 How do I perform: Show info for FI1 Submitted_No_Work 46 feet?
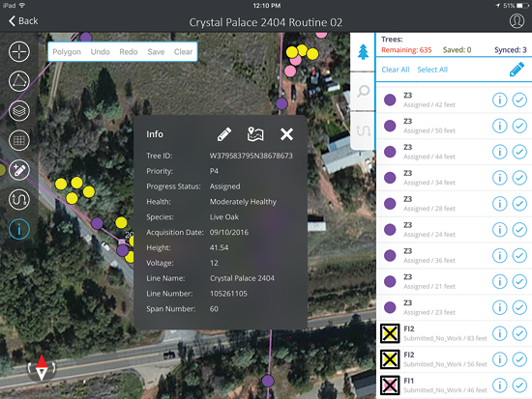499,385
